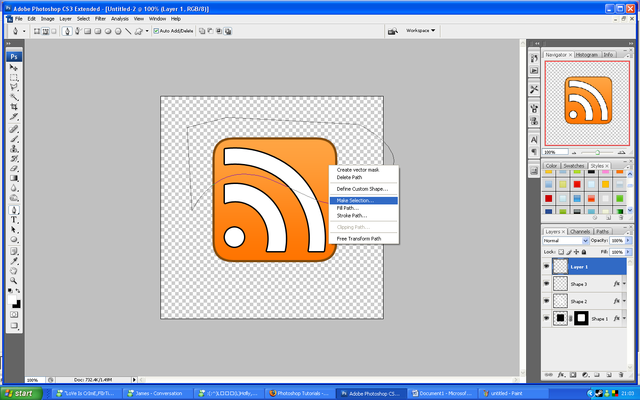Expand Shape 3 layer effects arrow

pyautogui.click(x=624, y=284)
